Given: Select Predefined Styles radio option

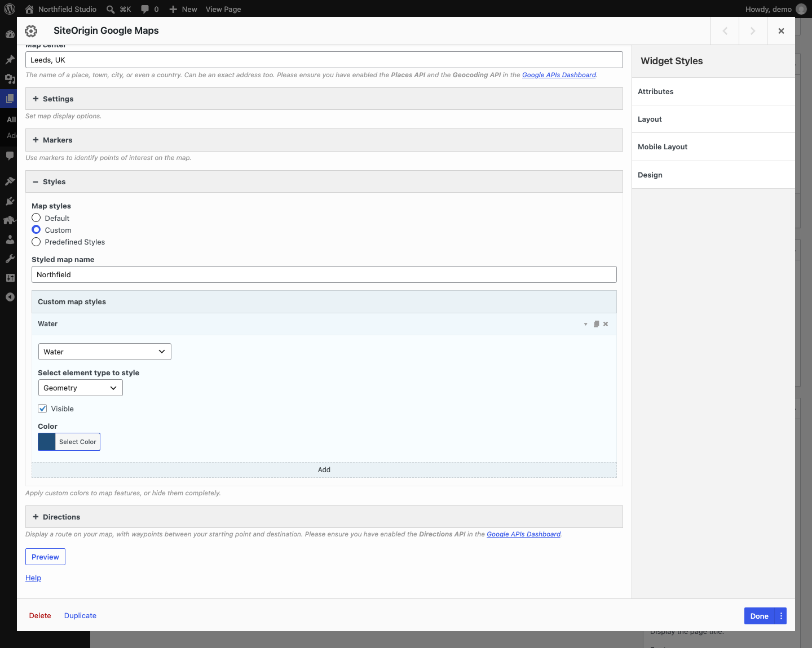Looking at the screenshot, I should (36, 242).
